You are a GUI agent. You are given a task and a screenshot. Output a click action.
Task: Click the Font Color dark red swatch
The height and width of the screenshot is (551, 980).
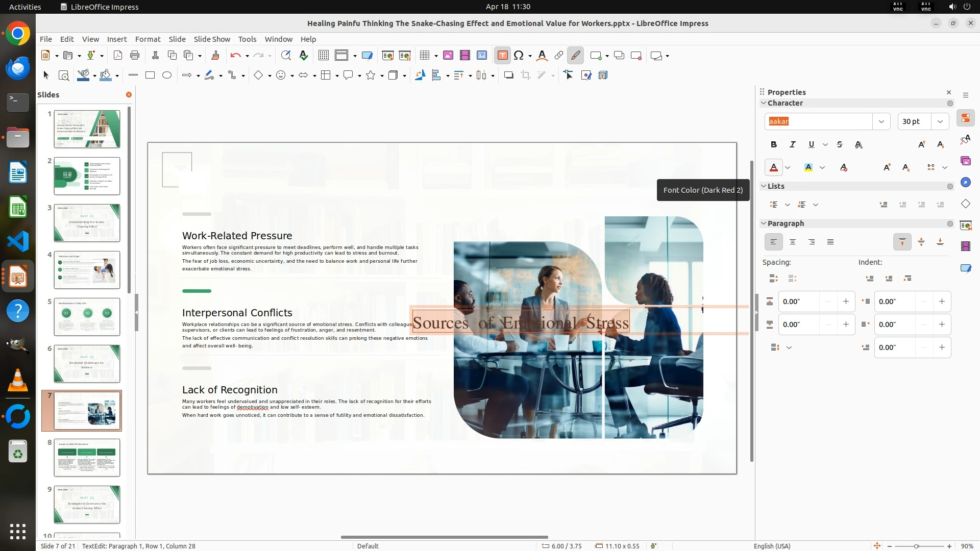(x=774, y=167)
